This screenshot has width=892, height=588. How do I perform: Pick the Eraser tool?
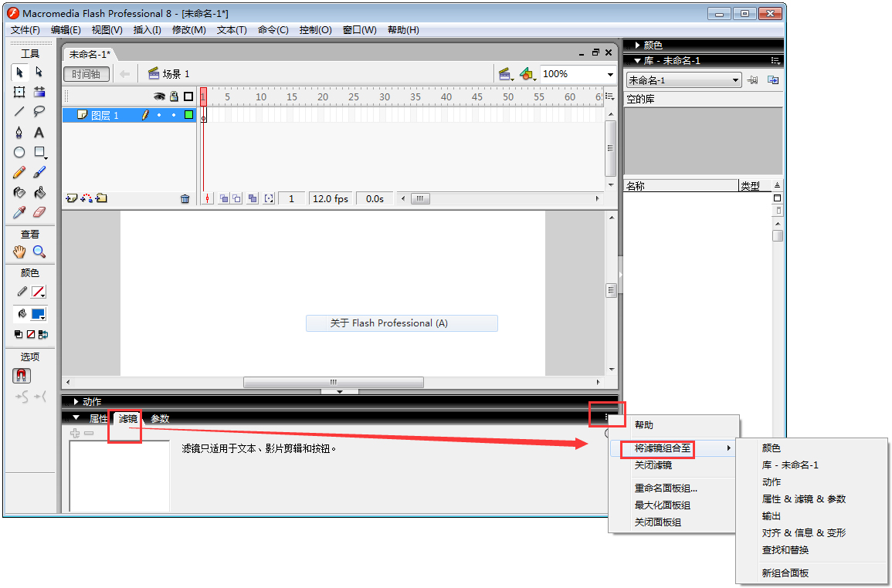point(39,212)
